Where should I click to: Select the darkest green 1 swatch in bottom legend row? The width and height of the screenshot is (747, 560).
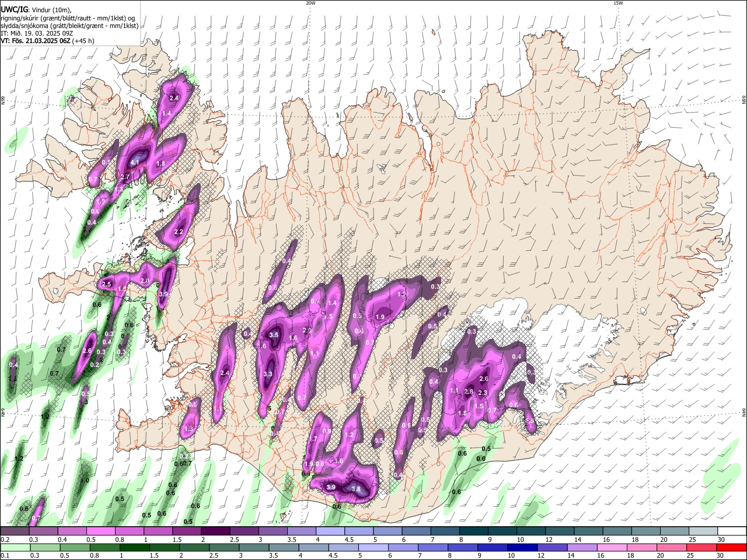[134, 547]
